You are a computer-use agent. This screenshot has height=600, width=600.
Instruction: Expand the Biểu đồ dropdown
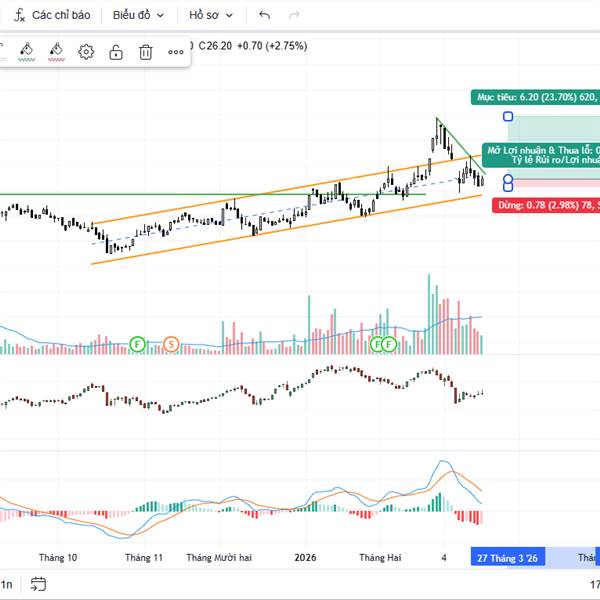tap(137, 15)
